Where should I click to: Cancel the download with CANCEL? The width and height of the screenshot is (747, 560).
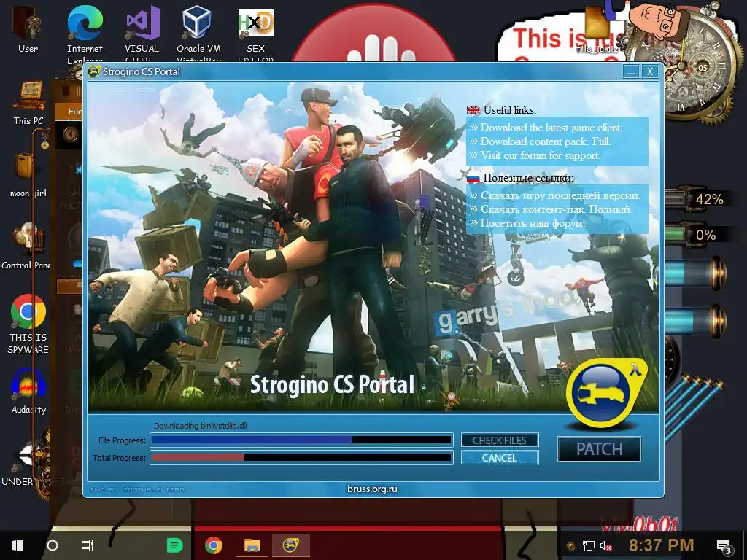click(499, 458)
